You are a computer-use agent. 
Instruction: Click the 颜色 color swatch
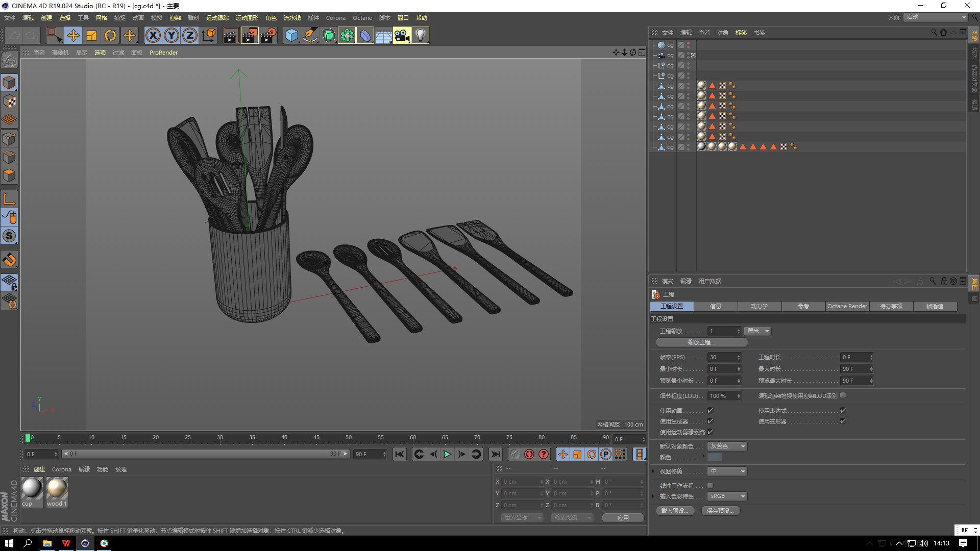[715, 457]
